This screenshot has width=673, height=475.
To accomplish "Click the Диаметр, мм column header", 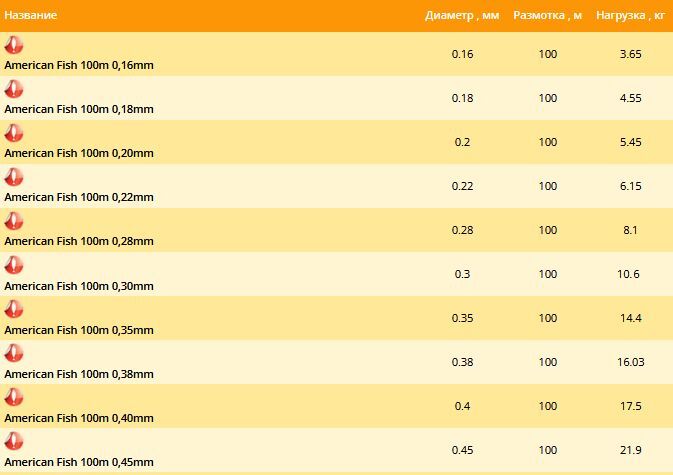I will (x=462, y=15).
